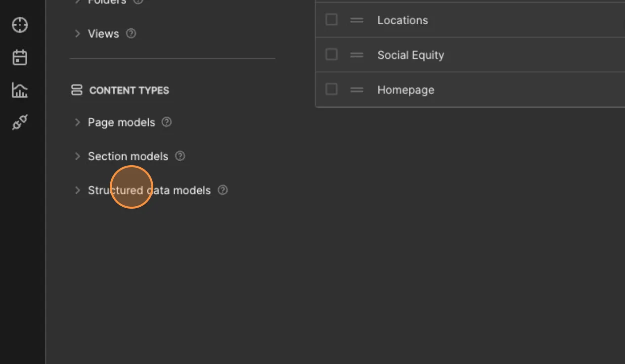Select the Views label
The image size is (625, 364).
[103, 34]
